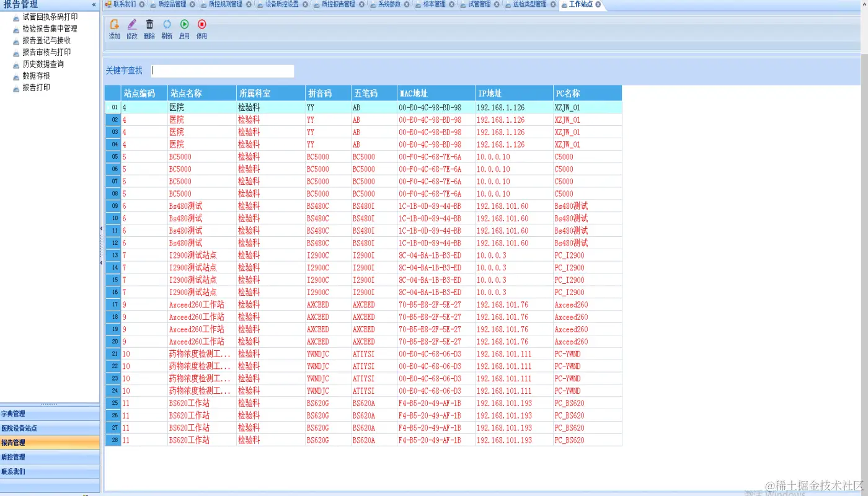The width and height of the screenshot is (868, 496).
Task: Sort by the 所属科室 column header
Action: tap(271, 93)
